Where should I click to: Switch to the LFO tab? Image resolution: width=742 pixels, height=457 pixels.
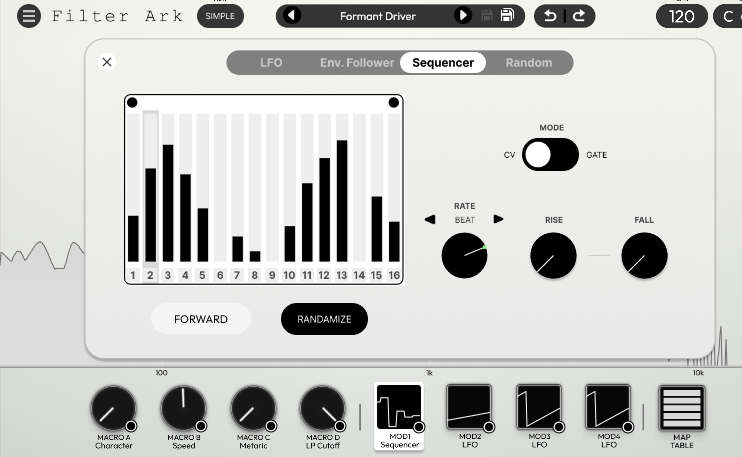pos(271,63)
